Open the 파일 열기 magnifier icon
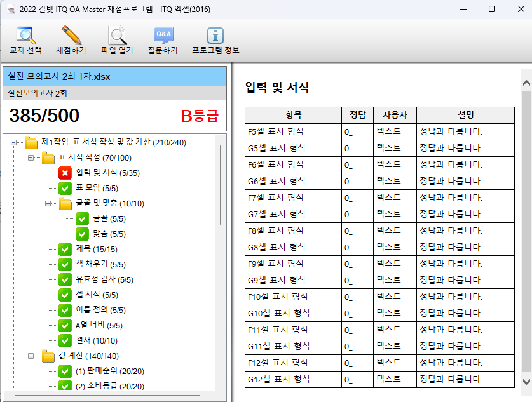The image size is (532, 402). pyautogui.click(x=117, y=36)
